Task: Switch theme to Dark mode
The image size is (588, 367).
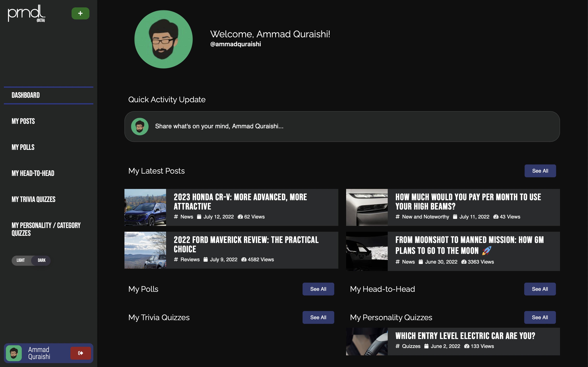Action: coord(42,260)
